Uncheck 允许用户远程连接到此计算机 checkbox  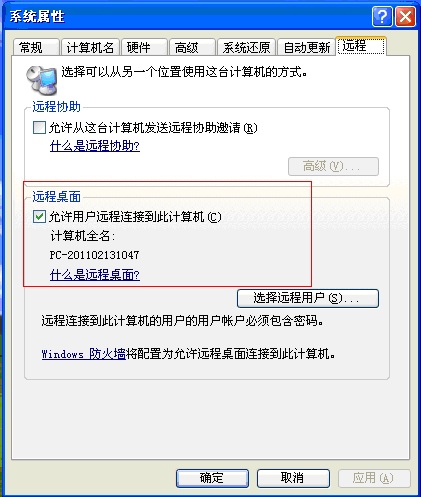coord(39,217)
